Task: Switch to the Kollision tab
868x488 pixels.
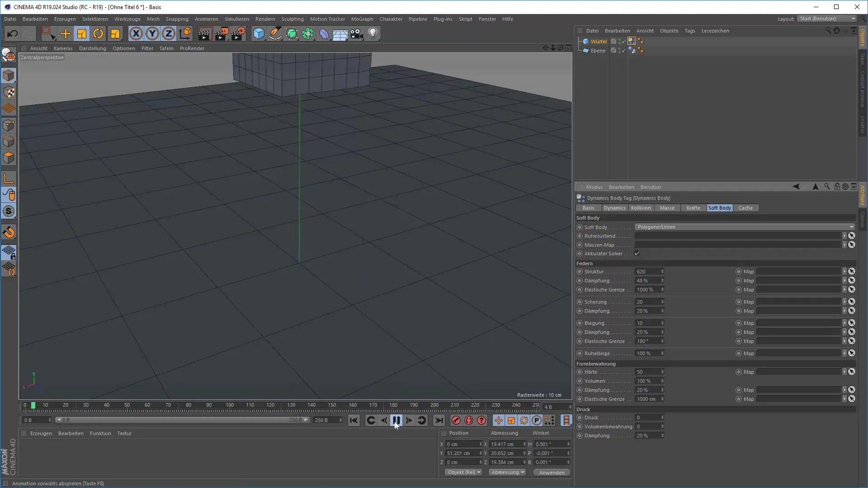Action: pyautogui.click(x=641, y=208)
